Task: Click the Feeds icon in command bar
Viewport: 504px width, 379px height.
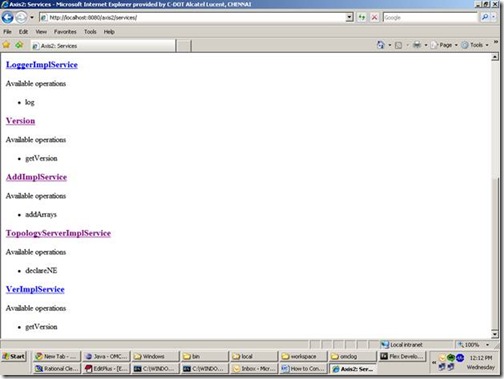Action: click(398, 45)
